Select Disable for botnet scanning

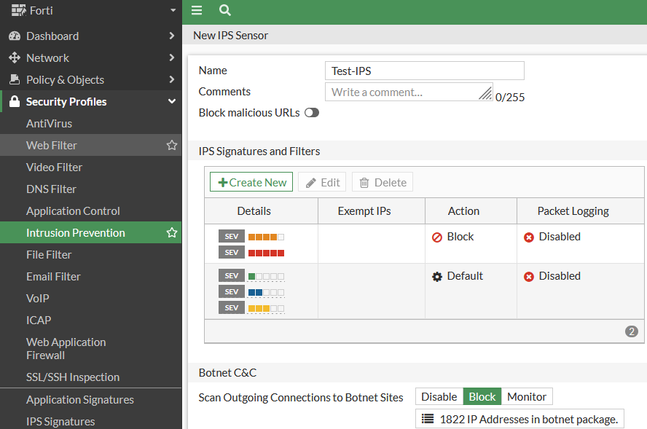439,397
